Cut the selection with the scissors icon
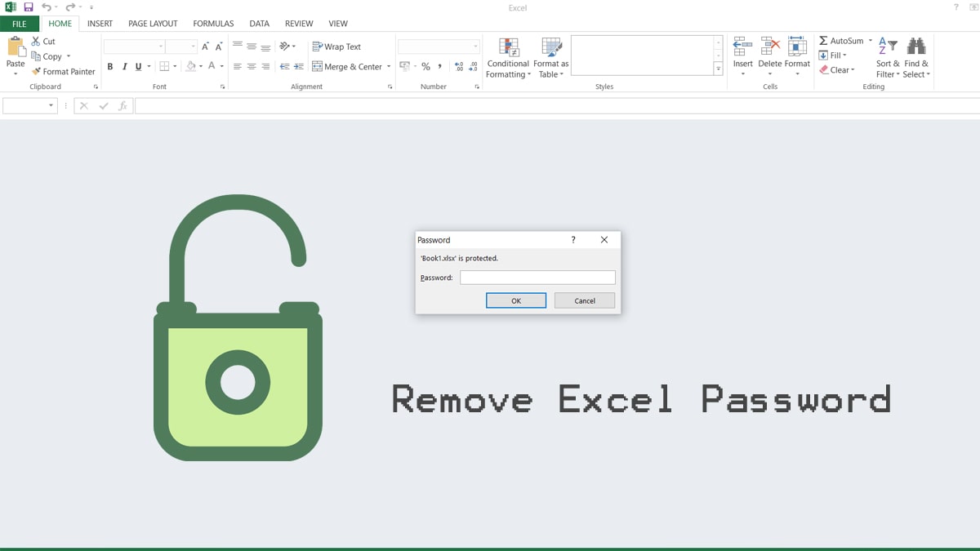Screen dimensions: 980x551 click(x=36, y=41)
